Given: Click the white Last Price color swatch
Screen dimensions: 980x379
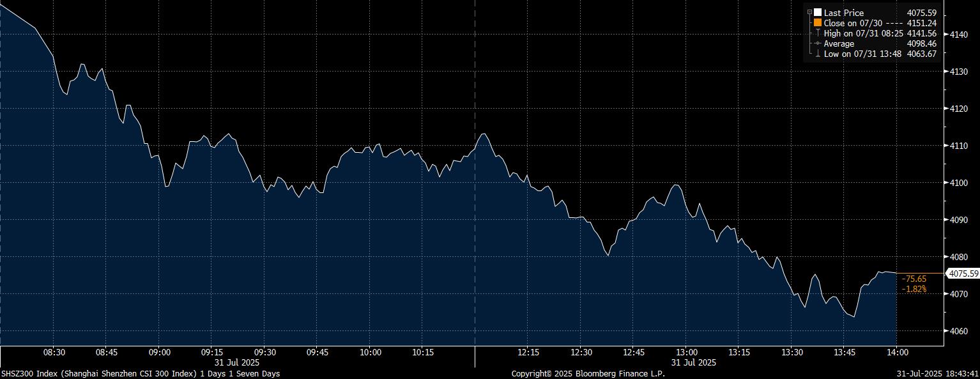Looking at the screenshot, I should click(818, 13).
